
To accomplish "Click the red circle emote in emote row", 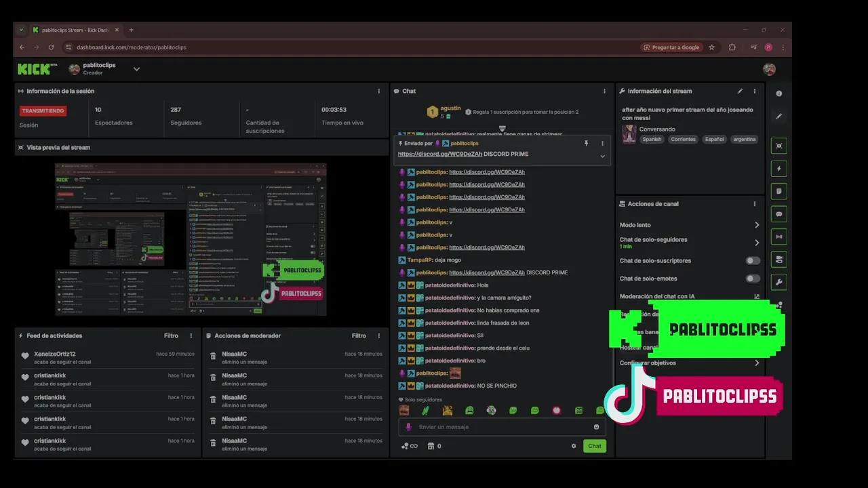I will pos(557,410).
